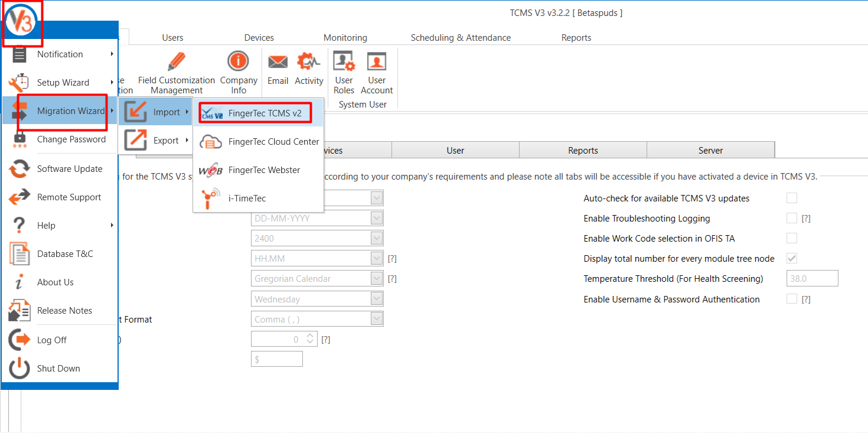Click the Shut Down power icon
868x433 pixels.
[x=19, y=369]
